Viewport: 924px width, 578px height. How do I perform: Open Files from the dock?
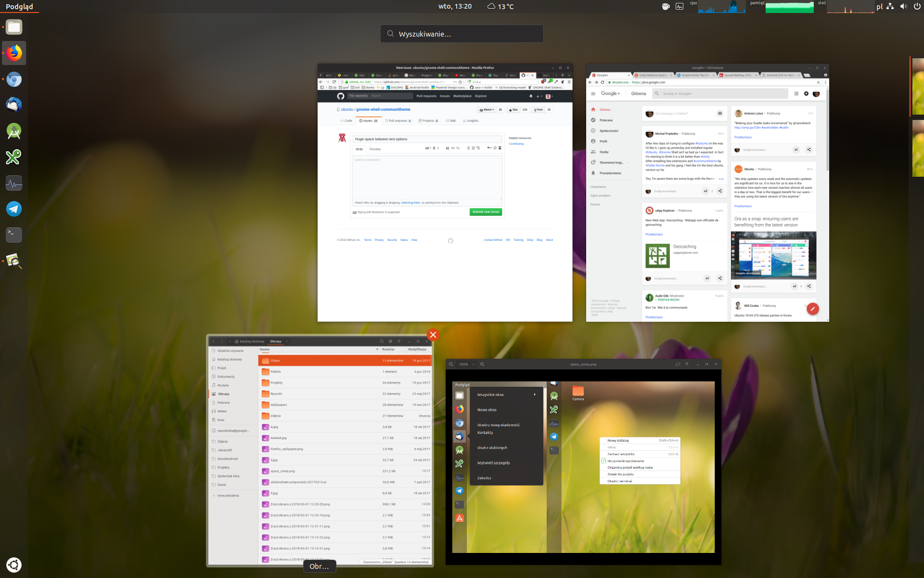coord(14,27)
